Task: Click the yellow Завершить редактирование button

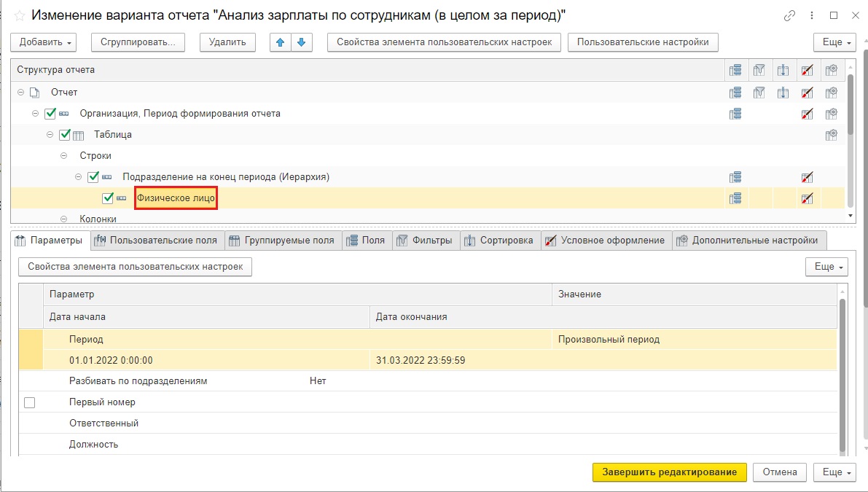Action: (669, 472)
